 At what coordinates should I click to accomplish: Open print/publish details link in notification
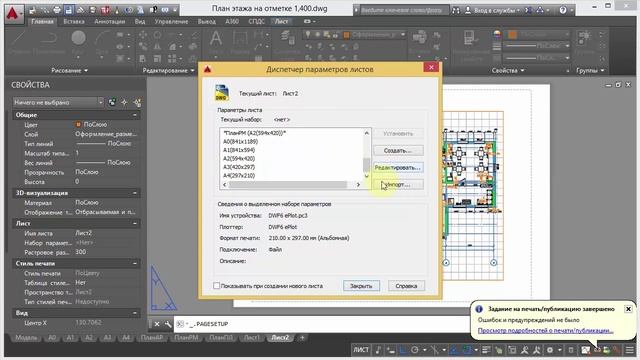click(545, 331)
